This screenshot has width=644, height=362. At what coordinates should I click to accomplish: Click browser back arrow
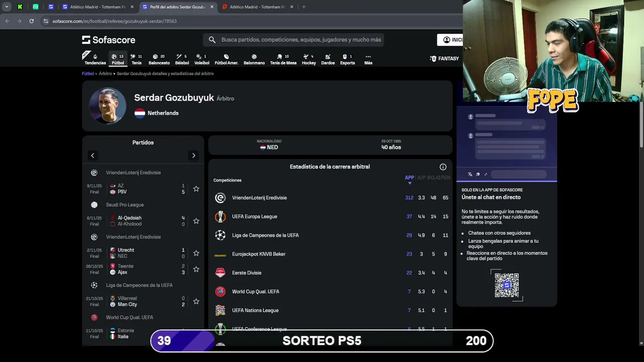click(7, 21)
